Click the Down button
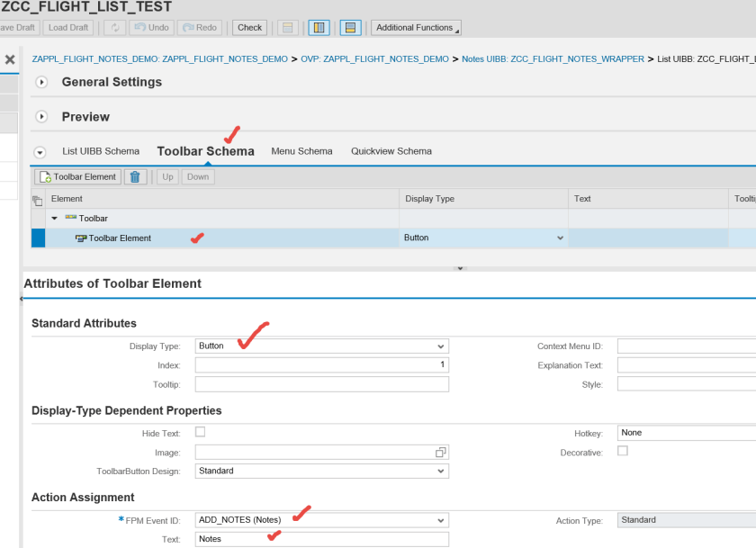The height and width of the screenshot is (548, 756). [198, 177]
